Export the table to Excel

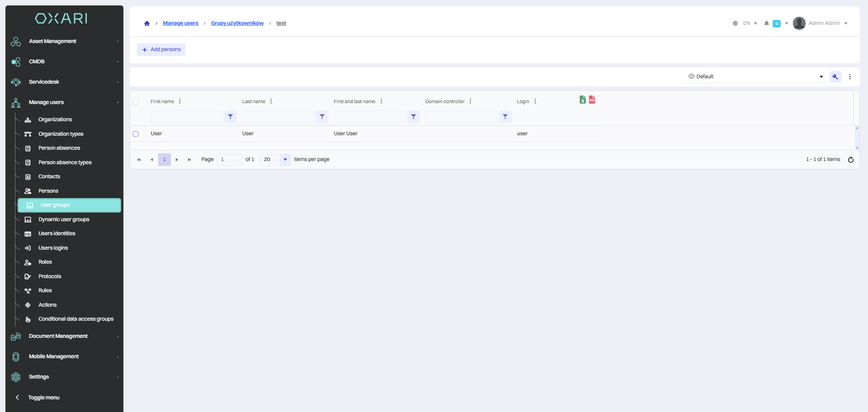[582, 100]
